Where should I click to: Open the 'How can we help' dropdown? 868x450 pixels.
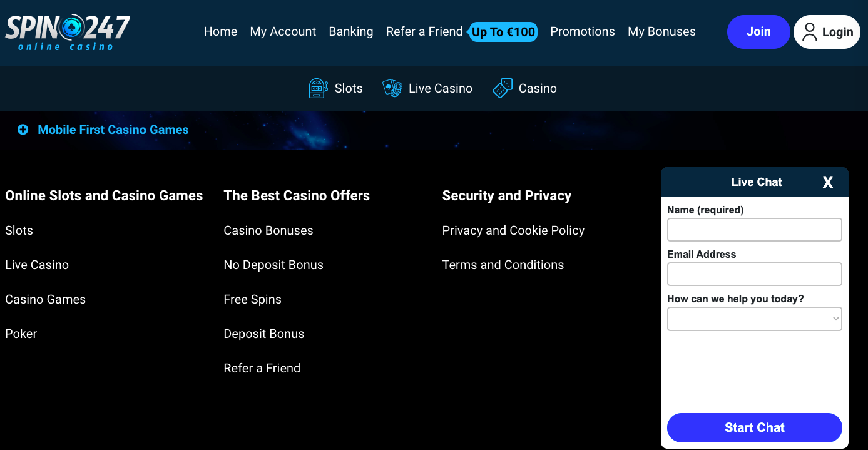tap(754, 319)
